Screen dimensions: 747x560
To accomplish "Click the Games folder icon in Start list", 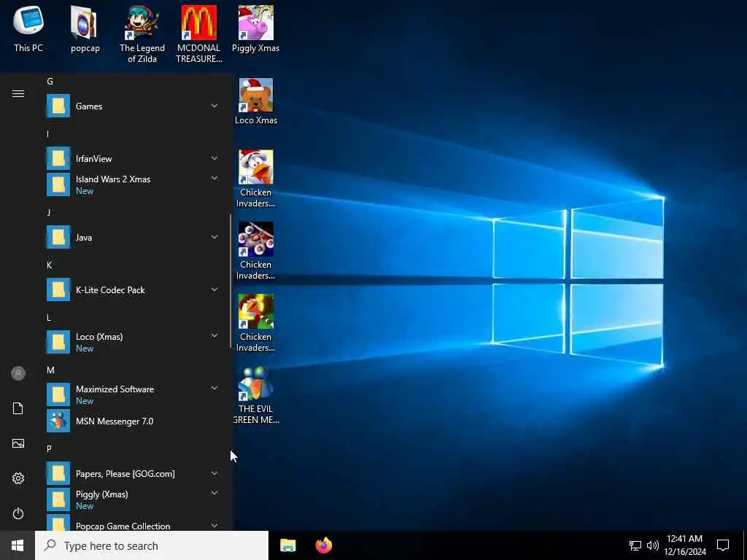I will [58, 106].
